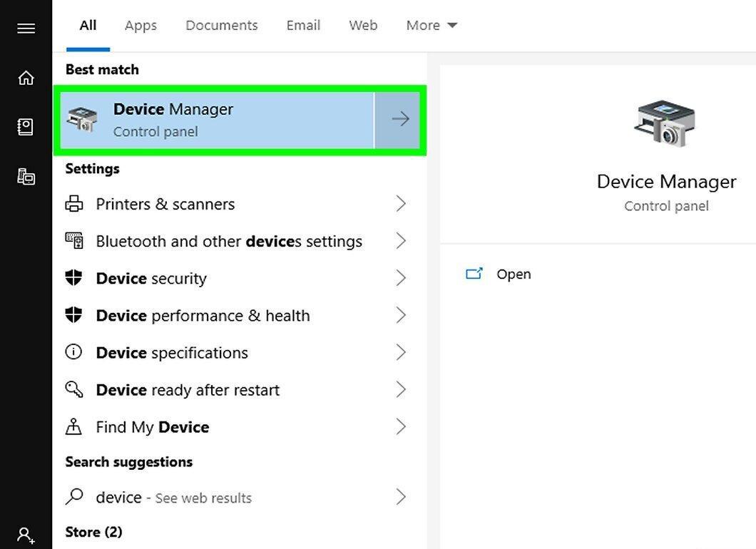
Task: Click the search magnifier icon beside device
Action: (73, 496)
